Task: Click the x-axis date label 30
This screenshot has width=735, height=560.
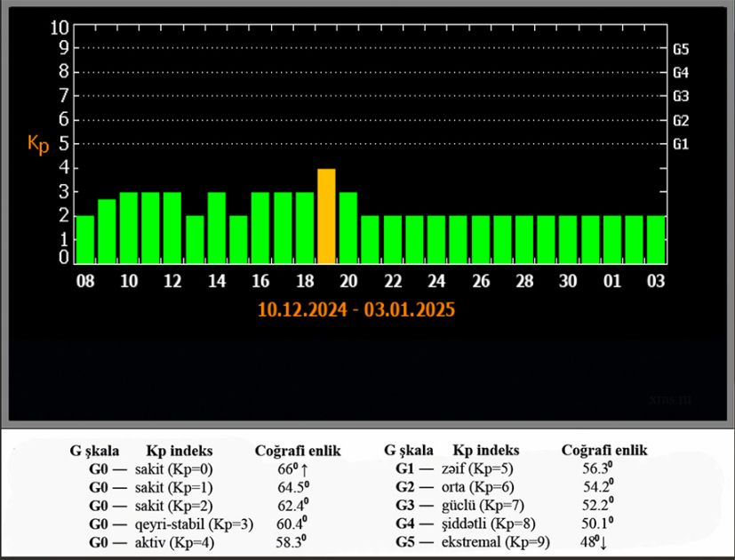Action: point(567,282)
